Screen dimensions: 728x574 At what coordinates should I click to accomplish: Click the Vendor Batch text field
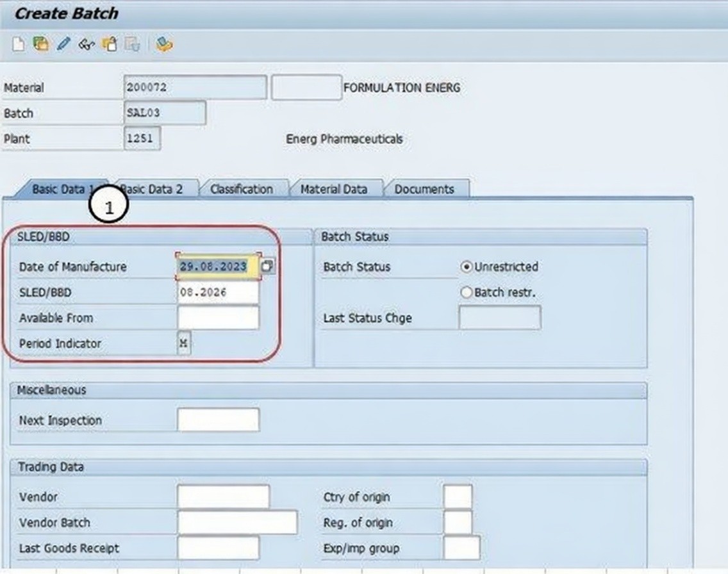click(x=237, y=522)
